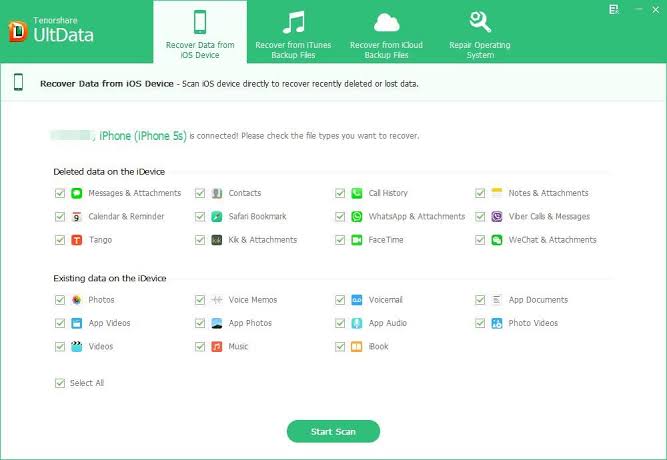Minimize the UltData window
Screen dimensions: 667x460
click(638, 9)
